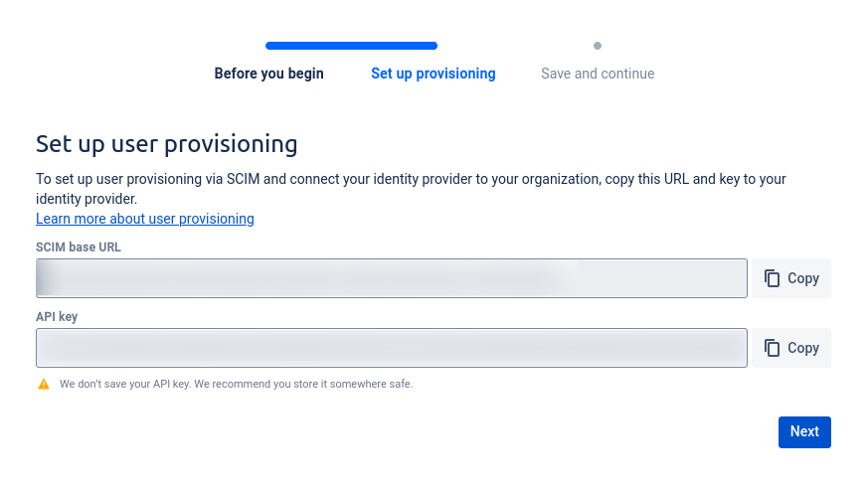Click the Set up user provisioning heading

(167, 144)
